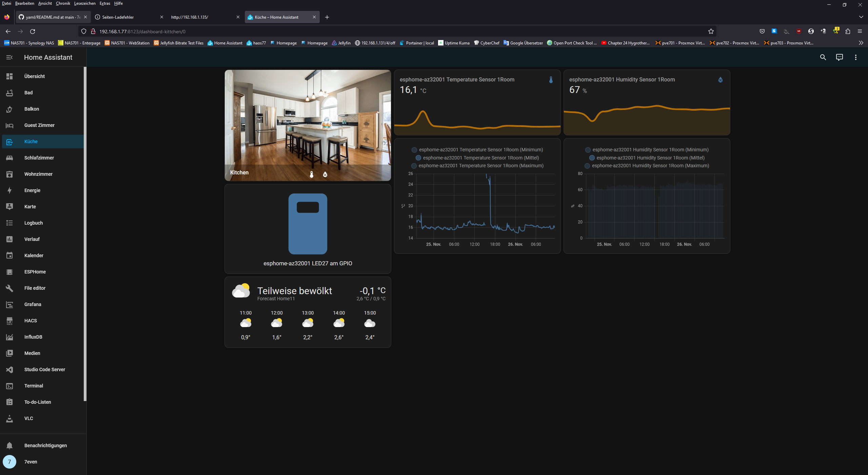Open the dashboard three-dot overflow menu
Screen dimensions: 868x475
(855, 57)
